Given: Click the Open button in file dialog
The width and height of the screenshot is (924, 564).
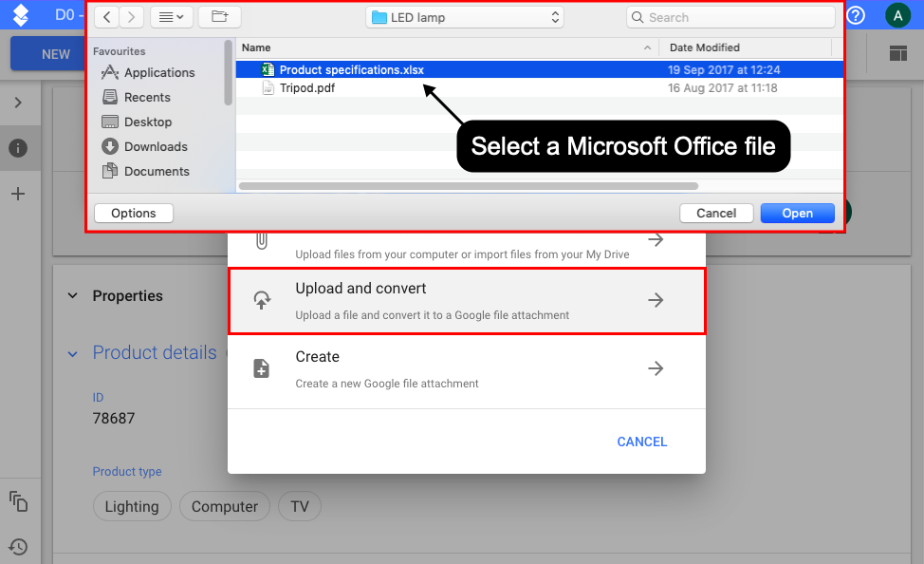Looking at the screenshot, I should tap(797, 213).
